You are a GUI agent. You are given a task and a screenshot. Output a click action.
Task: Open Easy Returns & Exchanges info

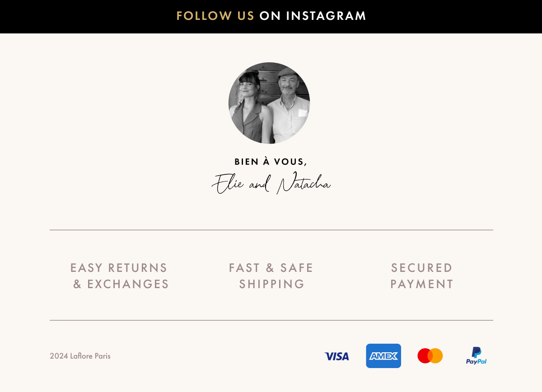pos(120,276)
